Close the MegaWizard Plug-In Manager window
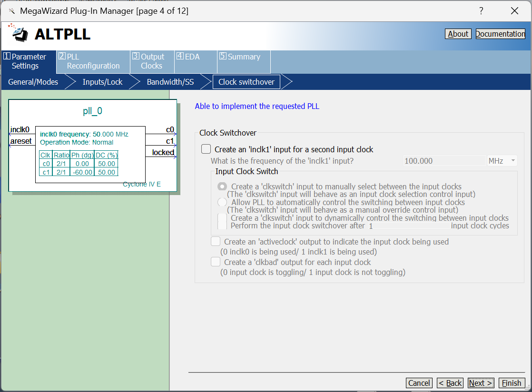532x392 pixels. (x=514, y=11)
